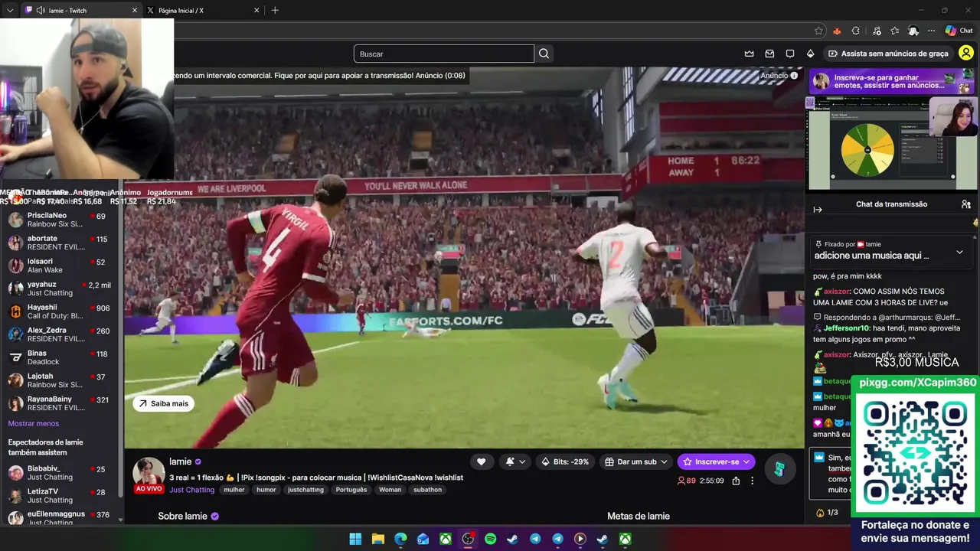980x551 pixels.
Task: Click the ad info circle icon
Action: coord(794,75)
